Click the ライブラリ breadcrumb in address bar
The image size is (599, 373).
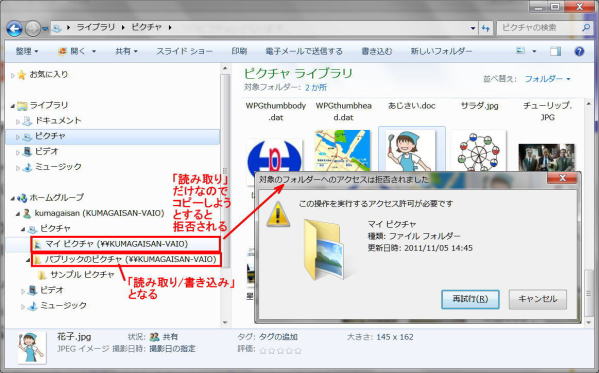click(96, 27)
